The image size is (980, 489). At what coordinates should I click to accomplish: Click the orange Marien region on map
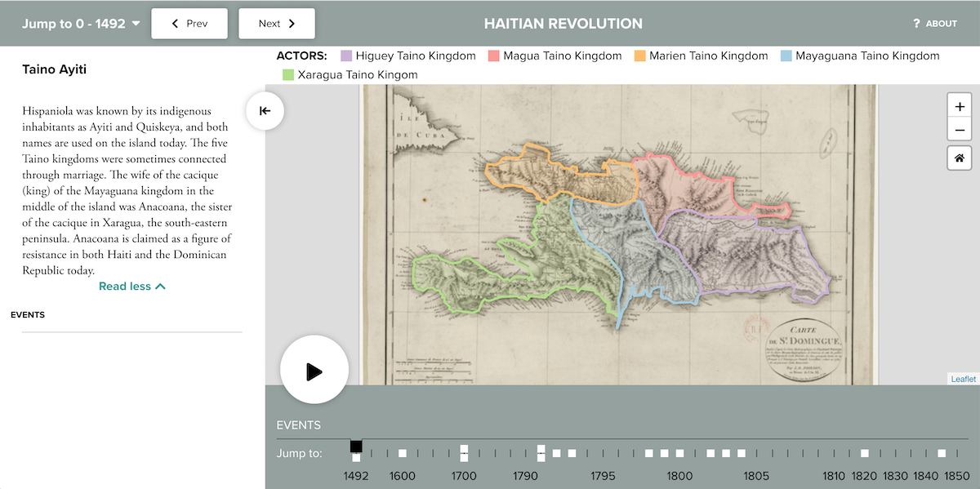tap(563, 173)
